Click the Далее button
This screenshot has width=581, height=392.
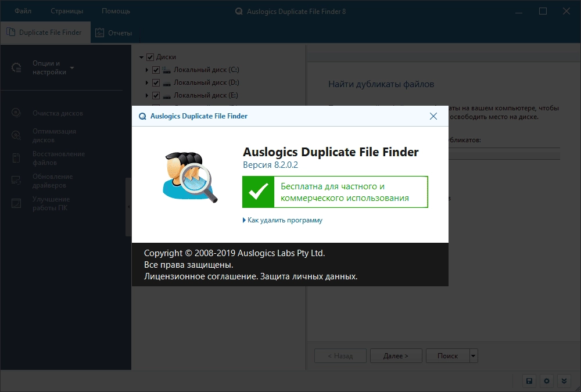396,355
